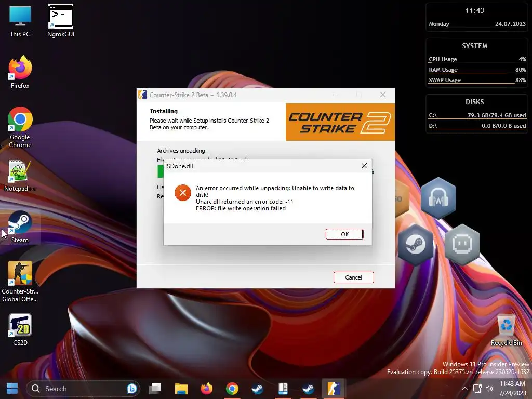The width and height of the screenshot is (532, 399).
Task: Click the 'Installing' heading in the installer
Action: [164, 111]
